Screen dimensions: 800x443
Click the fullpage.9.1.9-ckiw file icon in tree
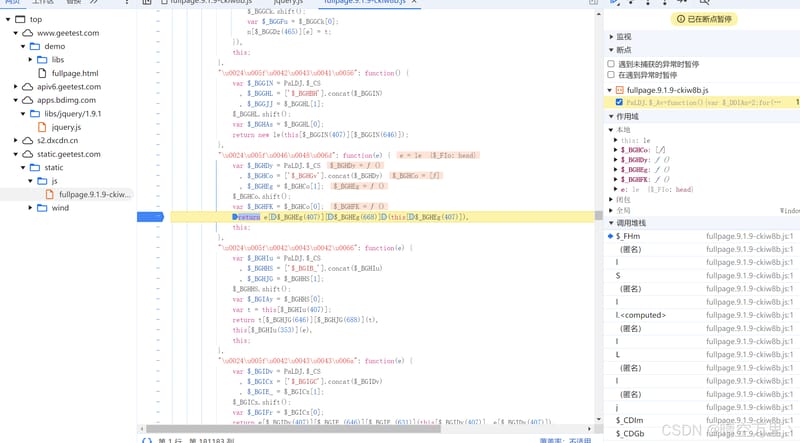click(49, 194)
